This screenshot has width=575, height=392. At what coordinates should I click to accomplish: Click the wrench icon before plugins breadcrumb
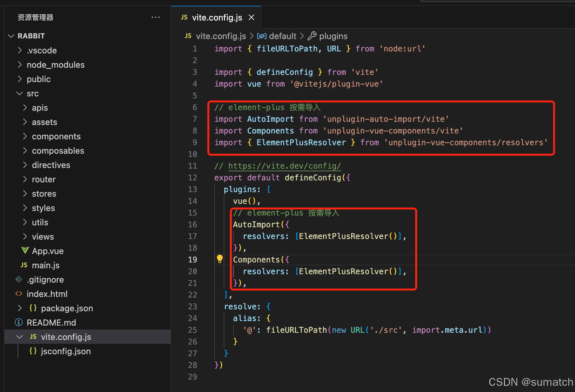pos(312,36)
